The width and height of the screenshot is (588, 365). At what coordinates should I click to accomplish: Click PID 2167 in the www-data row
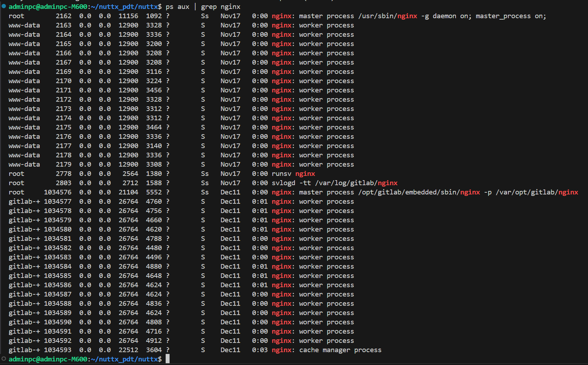[64, 62]
